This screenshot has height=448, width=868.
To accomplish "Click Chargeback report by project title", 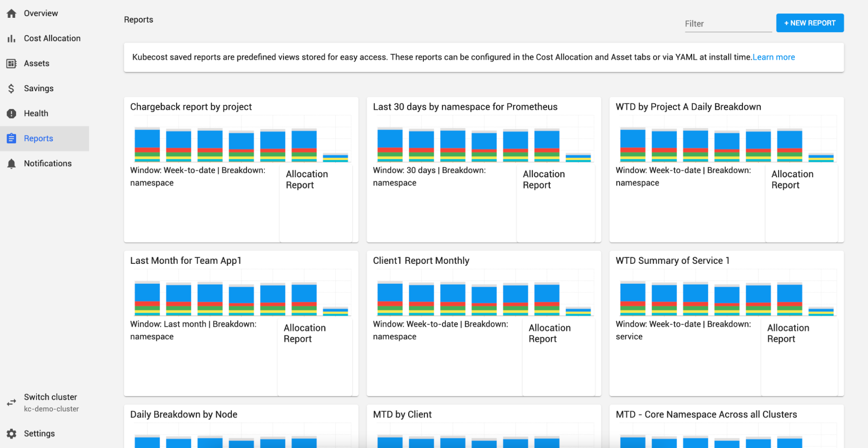I will coord(191,107).
